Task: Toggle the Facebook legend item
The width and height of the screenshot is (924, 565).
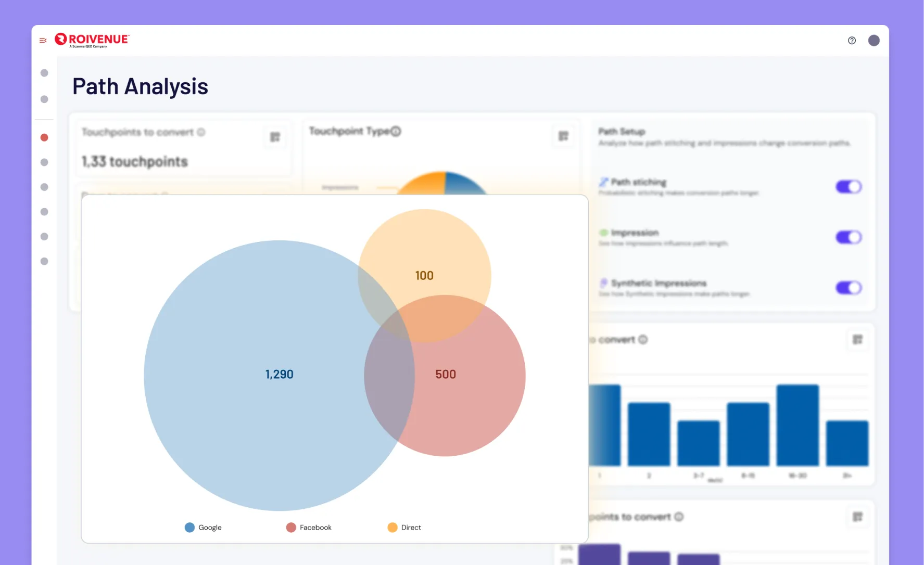Action: (309, 528)
